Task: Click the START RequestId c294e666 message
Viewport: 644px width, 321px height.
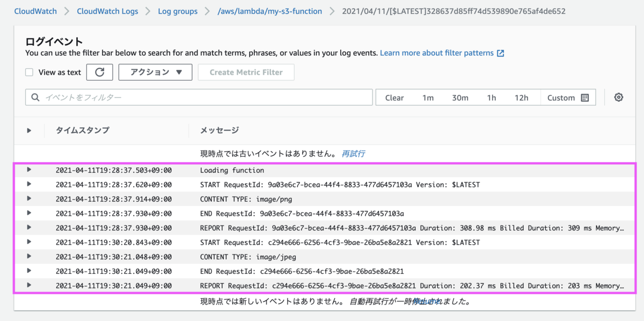Action: pyautogui.click(x=340, y=242)
